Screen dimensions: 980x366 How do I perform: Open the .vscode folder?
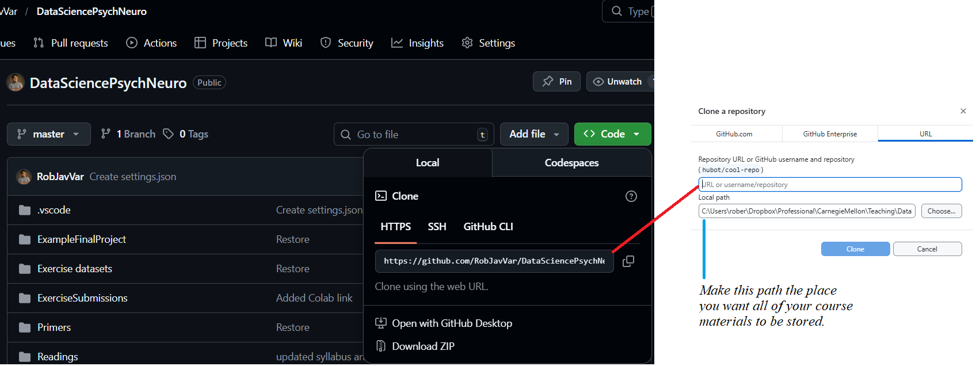point(54,210)
